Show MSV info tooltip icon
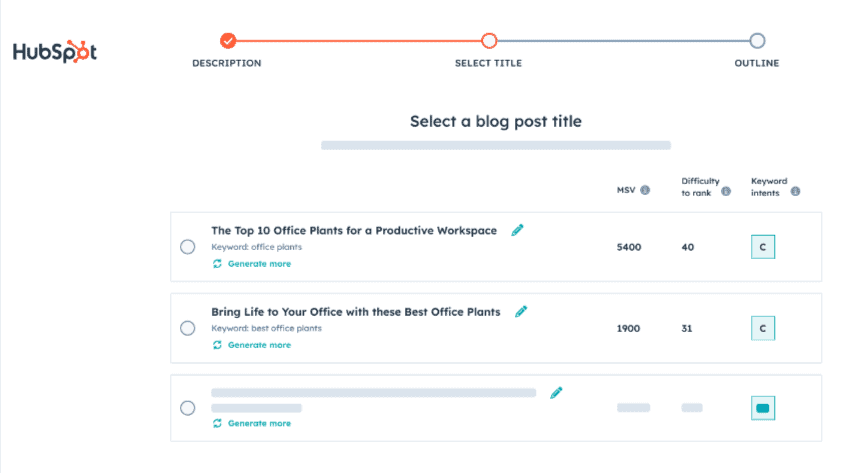 pos(645,190)
